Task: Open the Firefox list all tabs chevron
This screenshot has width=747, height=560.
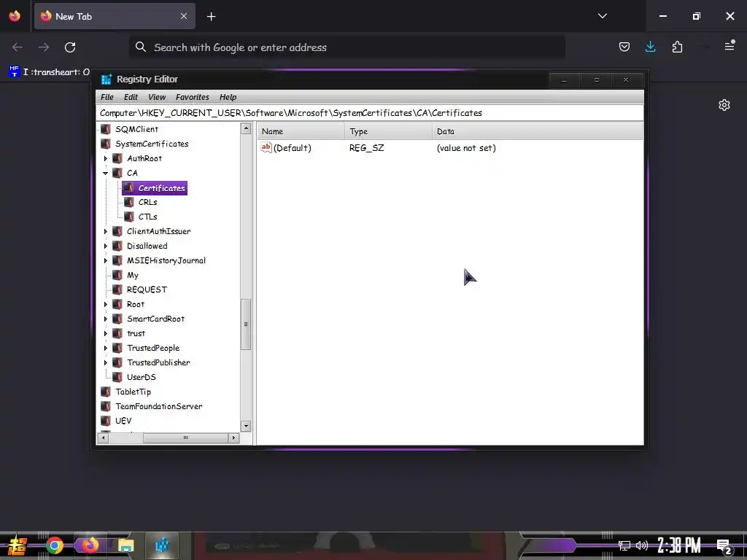Action: click(x=603, y=16)
